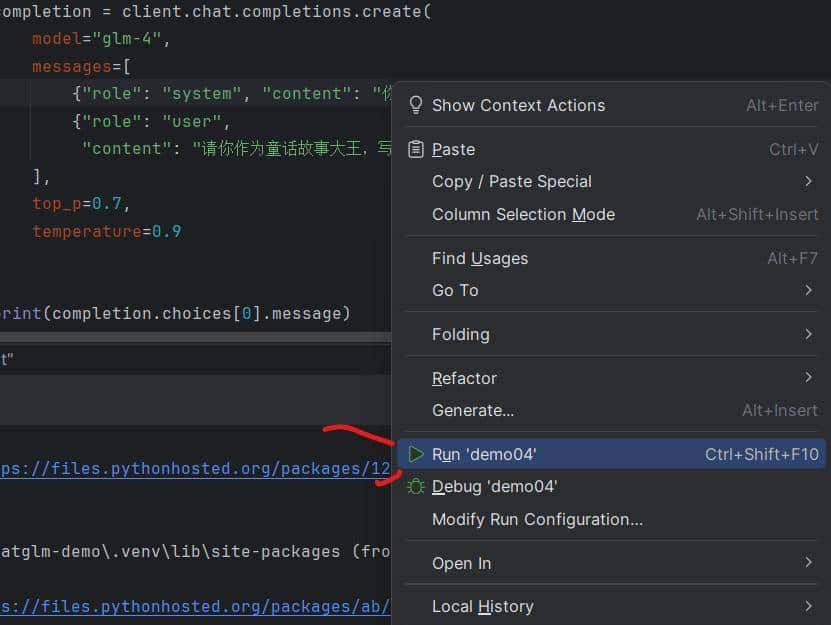Screen dimensions: 831x625
Task: Open the Refactor submenu arrow
Action: (808, 378)
